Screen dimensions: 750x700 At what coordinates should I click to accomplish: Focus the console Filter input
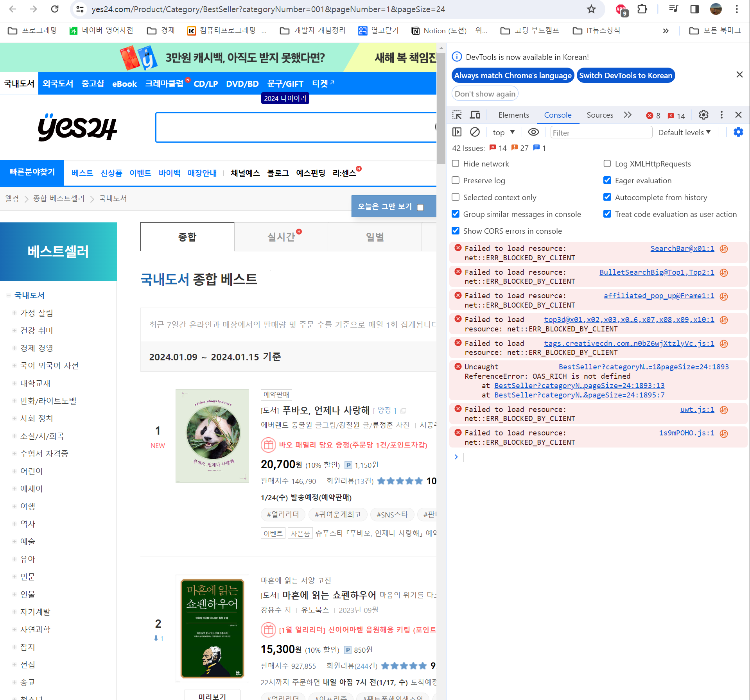tap(601, 132)
